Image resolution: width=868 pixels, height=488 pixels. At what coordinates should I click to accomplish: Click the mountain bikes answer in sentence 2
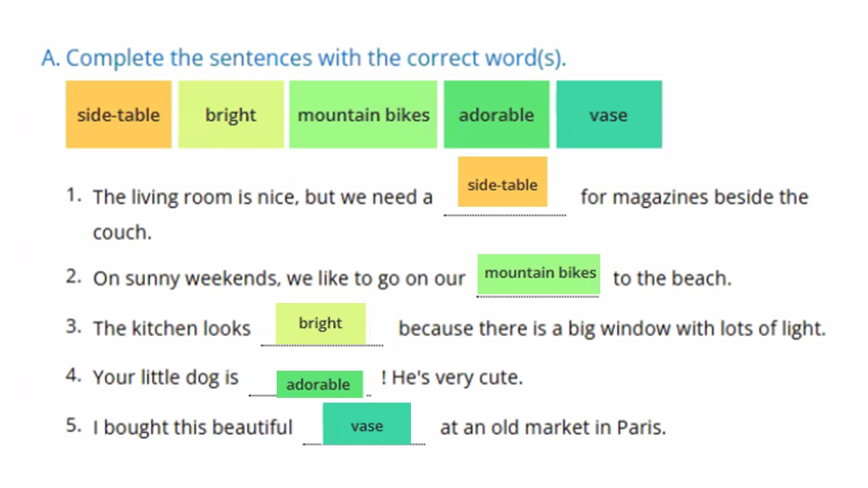(x=539, y=274)
